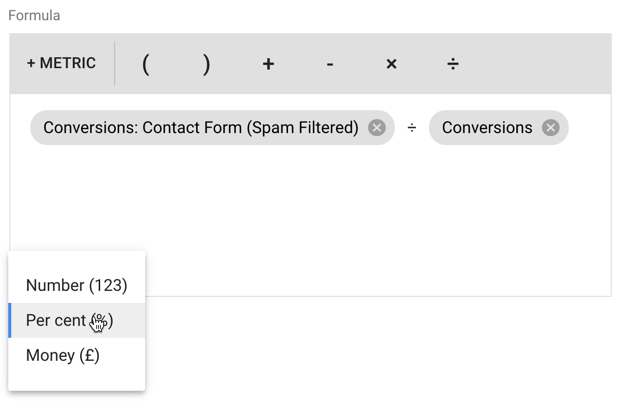Remove the Contact Form (Spam Filtered) metric chip

(377, 128)
